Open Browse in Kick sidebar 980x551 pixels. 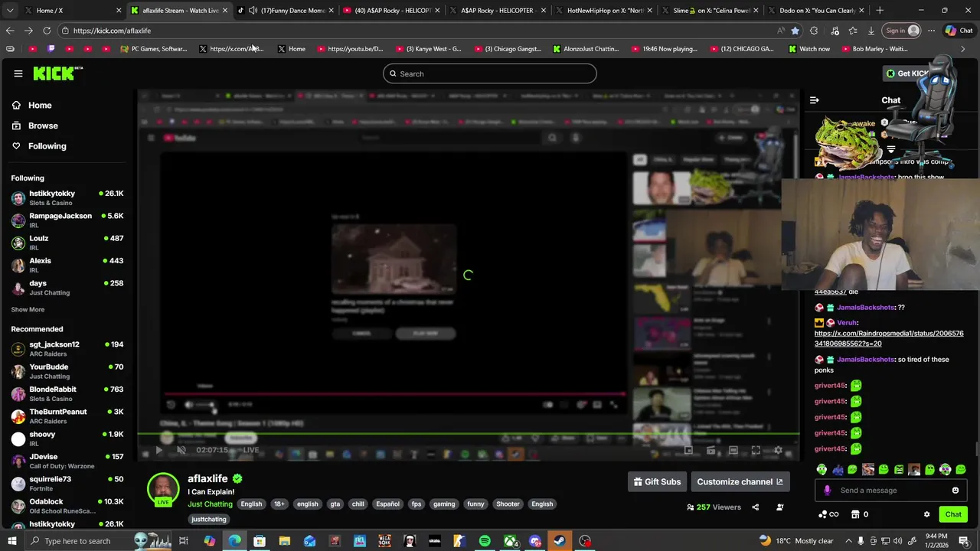[35, 126]
